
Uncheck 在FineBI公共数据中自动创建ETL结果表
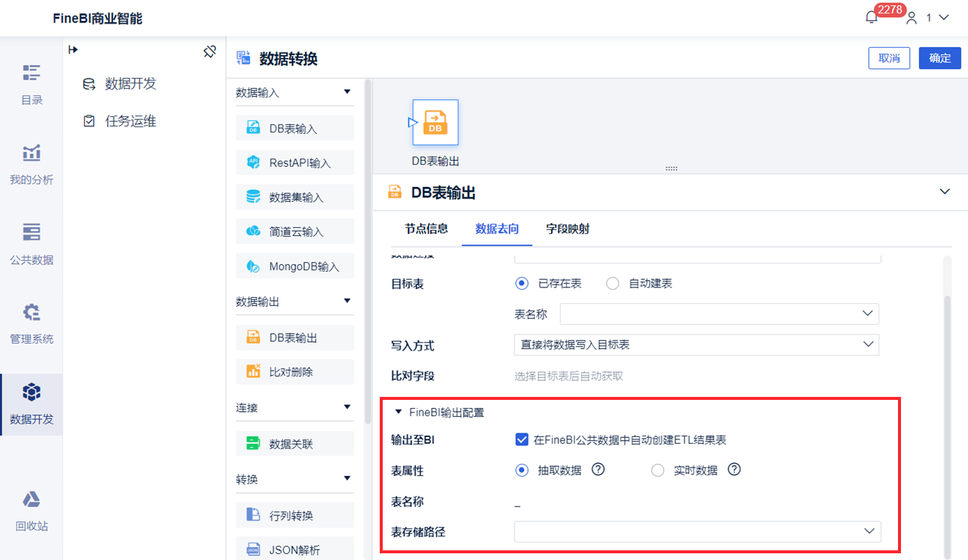point(522,439)
